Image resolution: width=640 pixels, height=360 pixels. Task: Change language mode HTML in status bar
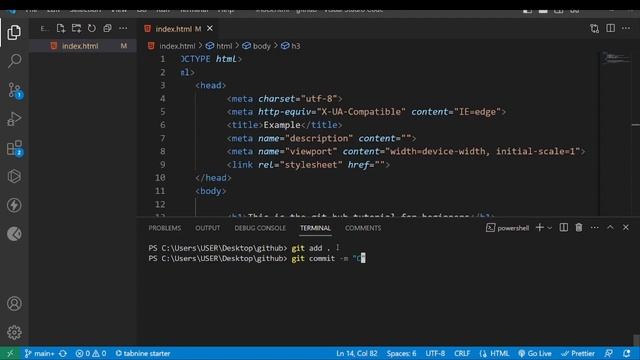tap(494, 353)
